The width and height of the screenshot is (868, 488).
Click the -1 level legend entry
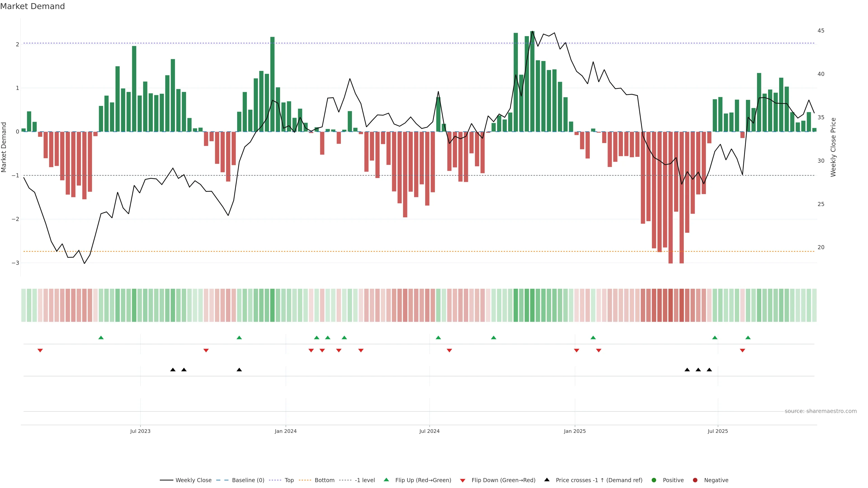tap(365, 480)
